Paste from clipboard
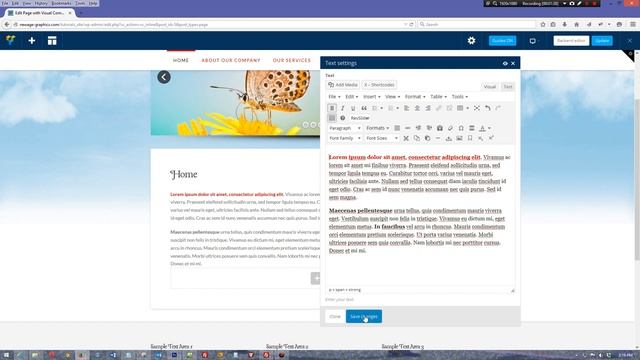The height and width of the screenshot is (360, 640). coord(427,138)
